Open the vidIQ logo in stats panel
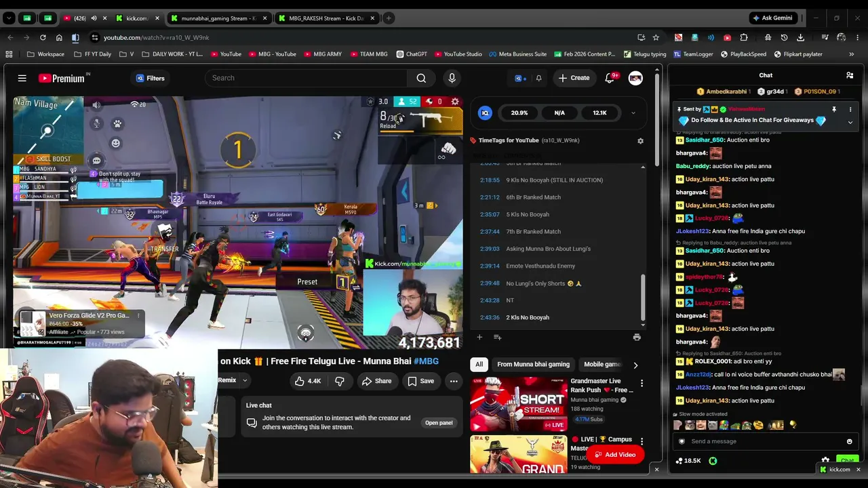The image size is (868, 488). tap(485, 113)
